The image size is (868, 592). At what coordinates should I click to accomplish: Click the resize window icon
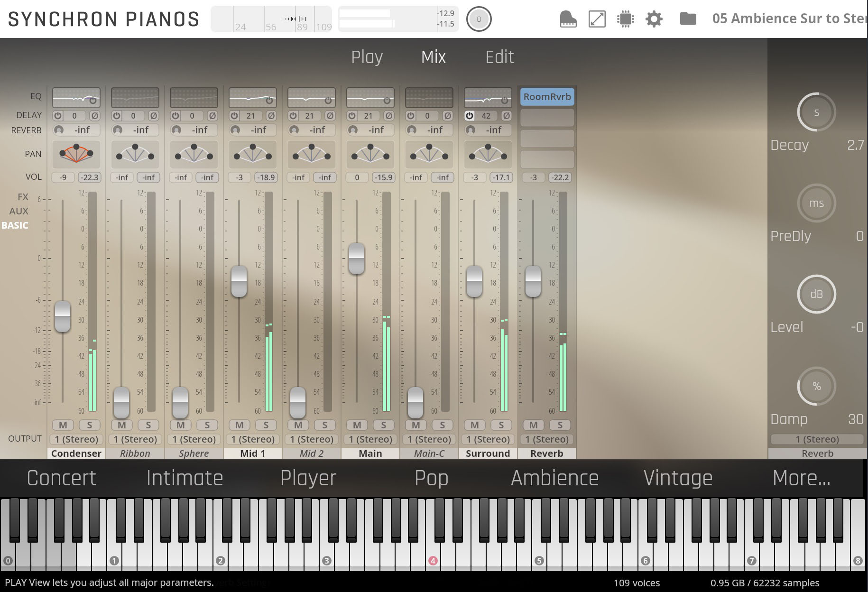point(597,19)
